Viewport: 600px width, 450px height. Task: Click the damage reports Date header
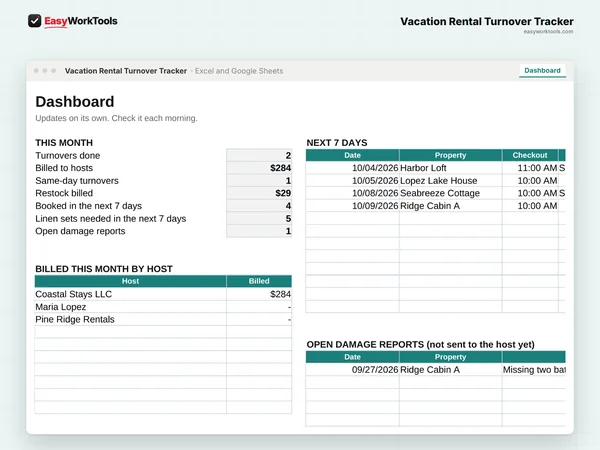[x=352, y=357]
